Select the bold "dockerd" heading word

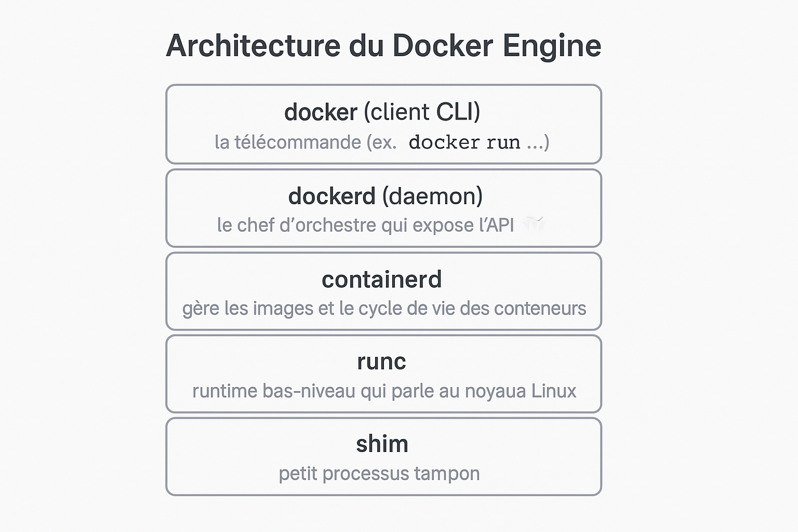[x=331, y=196]
